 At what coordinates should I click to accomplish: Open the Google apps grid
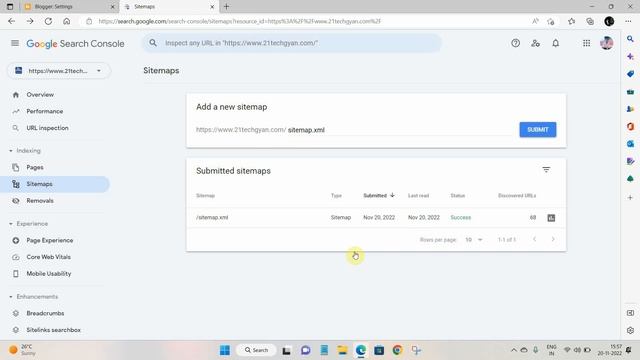tap(587, 43)
